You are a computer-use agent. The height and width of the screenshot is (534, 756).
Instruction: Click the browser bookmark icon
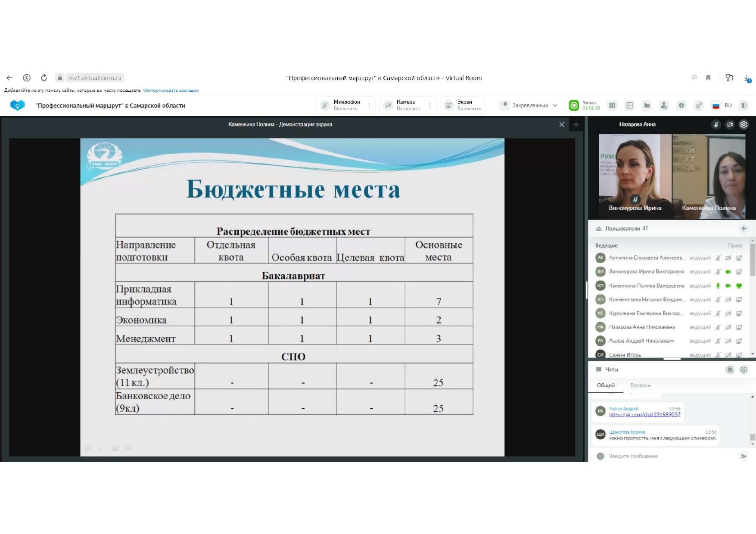click(708, 78)
